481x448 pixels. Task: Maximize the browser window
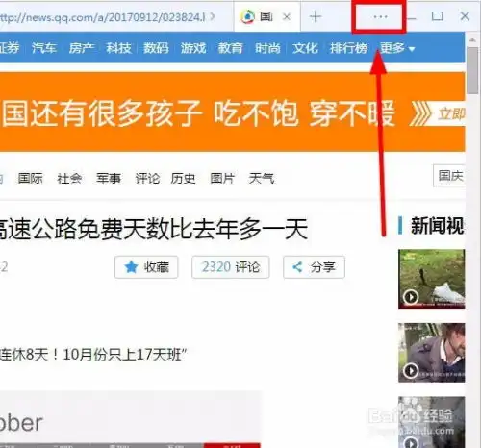[438, 16]
